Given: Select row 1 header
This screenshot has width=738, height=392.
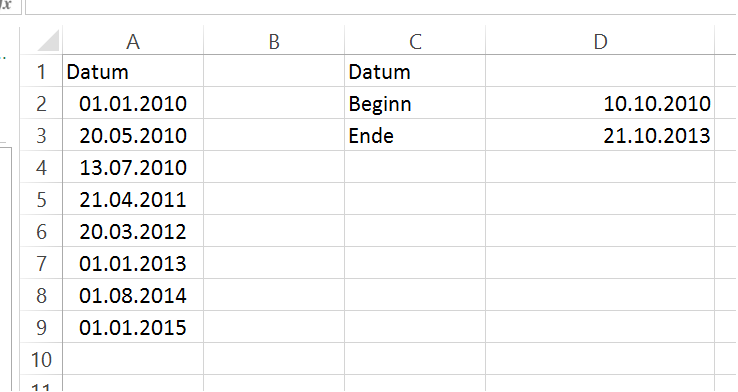Looking at the screenshot, I should point(41,72).
